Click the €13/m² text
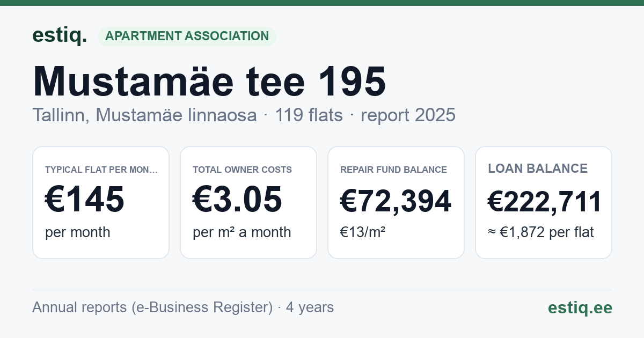The width and height of the screenshot is (644, 338). click(363, 232)
